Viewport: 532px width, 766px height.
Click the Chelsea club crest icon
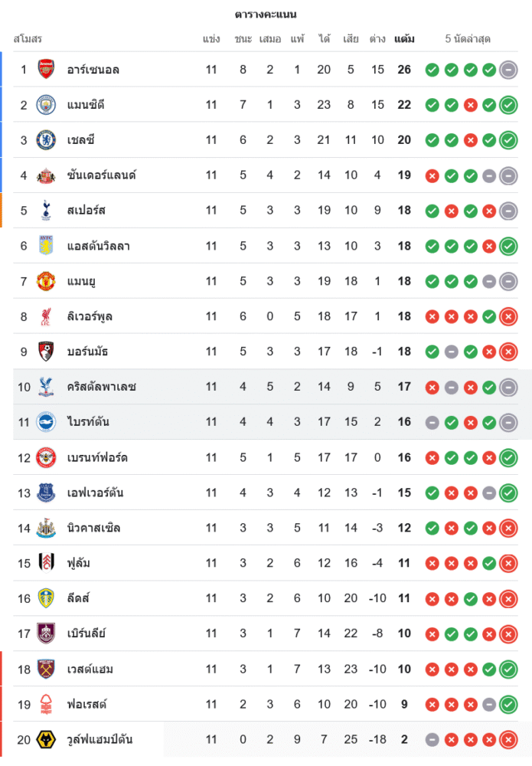(x=46, y=140)
